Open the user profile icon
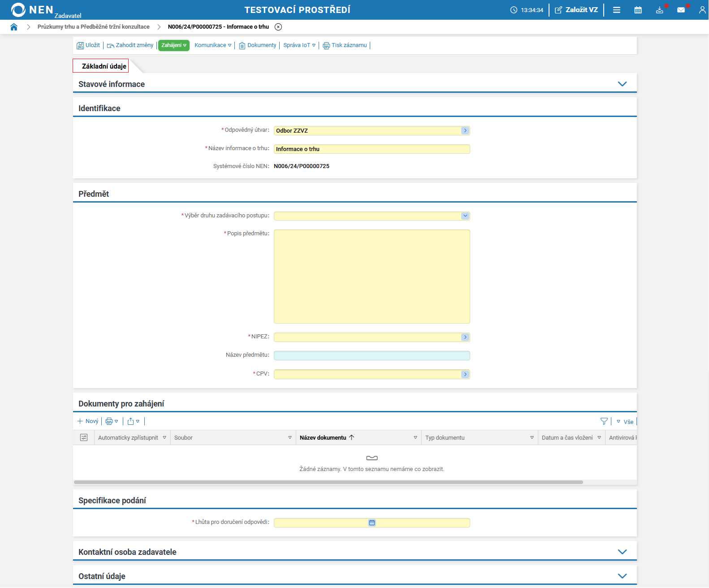 (x=702, y=10)
